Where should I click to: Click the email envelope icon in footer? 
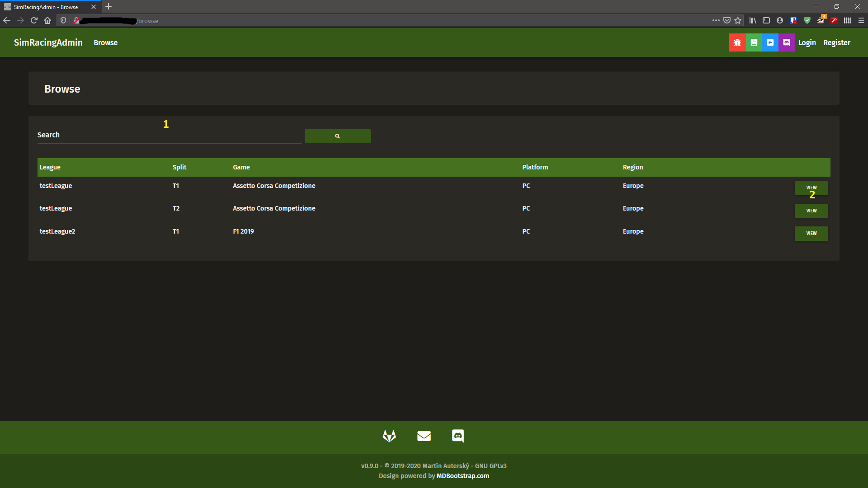click(424, 436)
